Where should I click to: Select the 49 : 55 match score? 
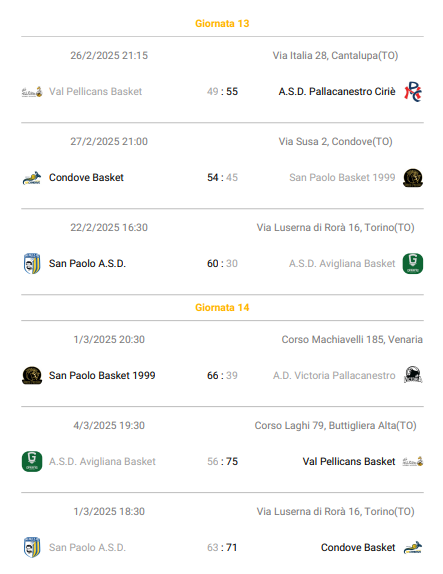click(x=222, y=92)
